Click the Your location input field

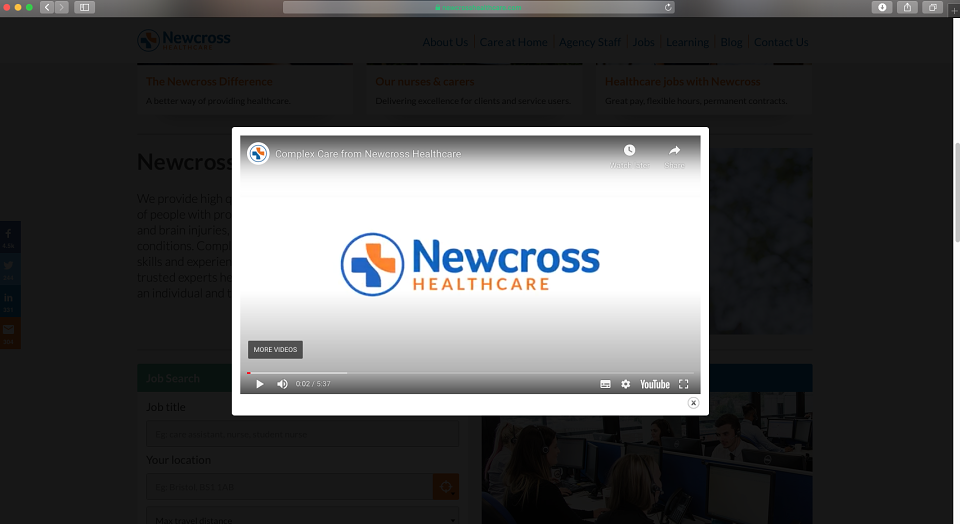pyautogui.click(x=289, y=487)
